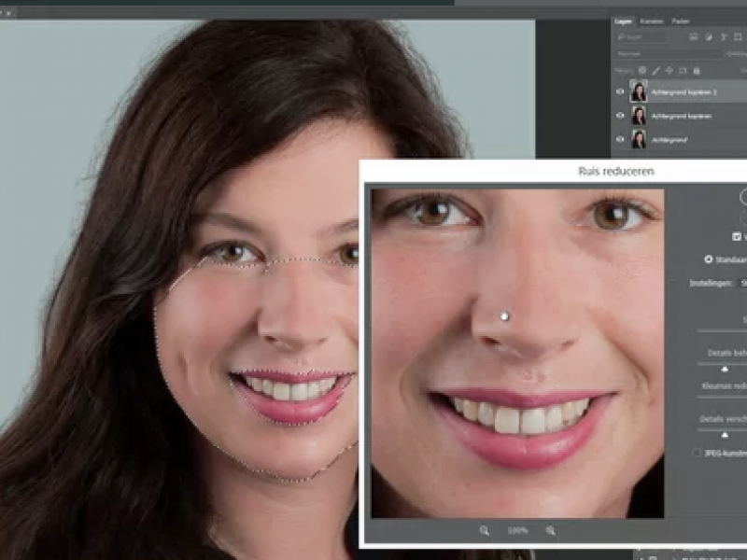
Task: Click the zoom out magnifier below the preview
Action: tap(485, 530)
